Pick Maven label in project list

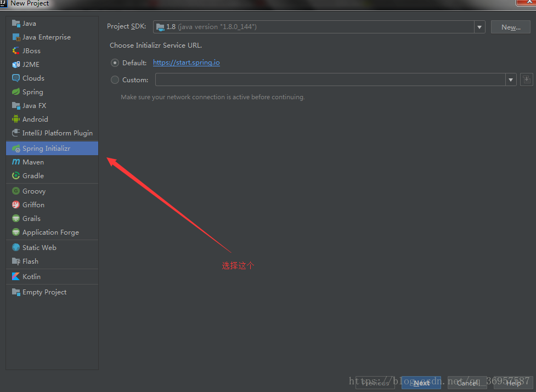tap(33, 162)
